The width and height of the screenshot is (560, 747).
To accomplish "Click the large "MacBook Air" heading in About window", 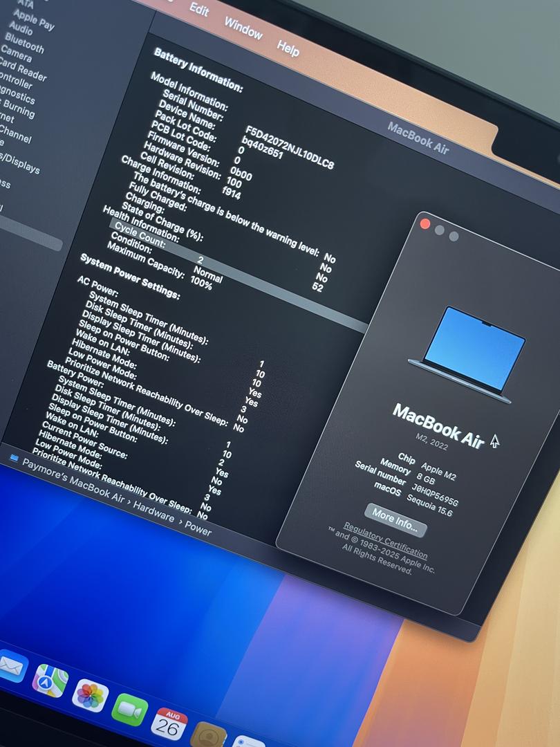I will pyautogui.click(x=438, y=426).
